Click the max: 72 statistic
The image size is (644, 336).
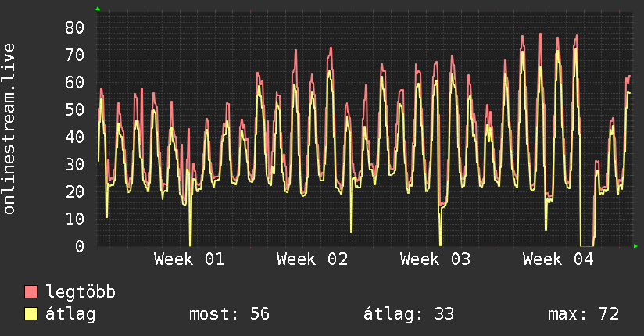583,314
